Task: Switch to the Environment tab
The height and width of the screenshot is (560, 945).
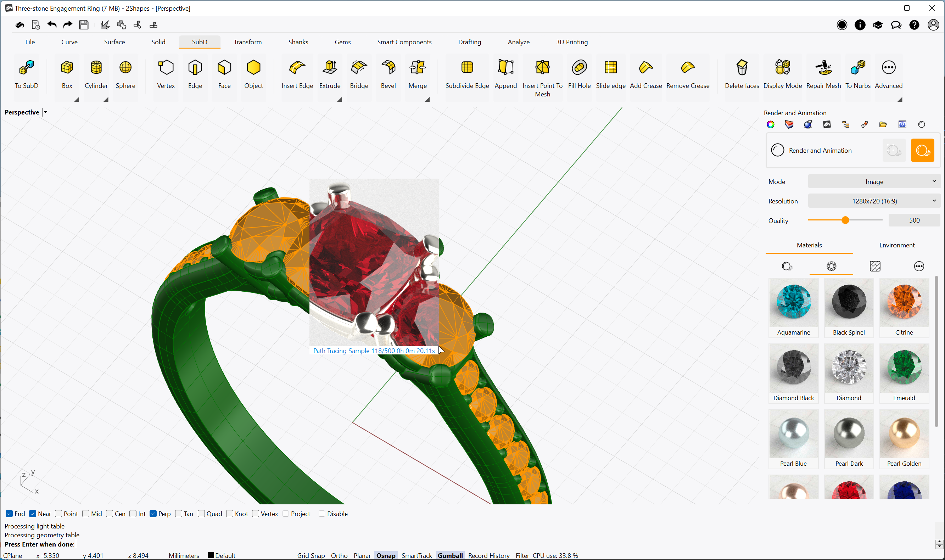Action: pyautogui.click(x=897, y=245)
